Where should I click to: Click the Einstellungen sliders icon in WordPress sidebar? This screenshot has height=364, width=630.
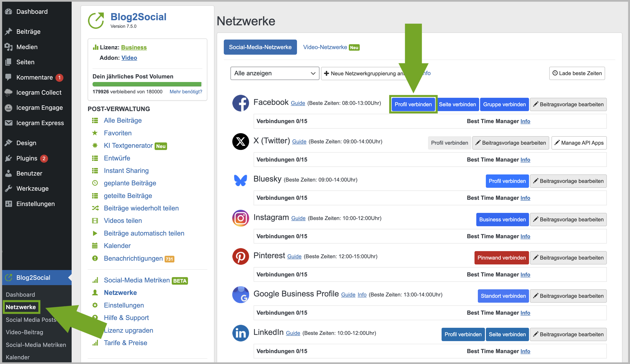coord(8,204)
